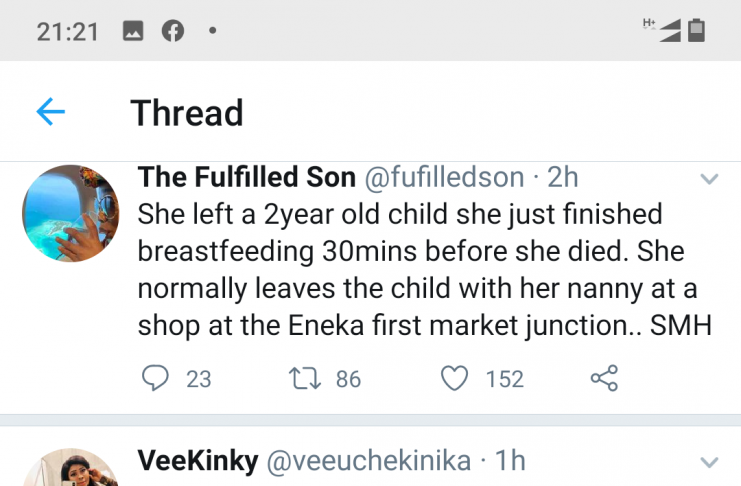Open VeeKinky's profile avatar
This screenshot has width=741, height=486.
71,468
